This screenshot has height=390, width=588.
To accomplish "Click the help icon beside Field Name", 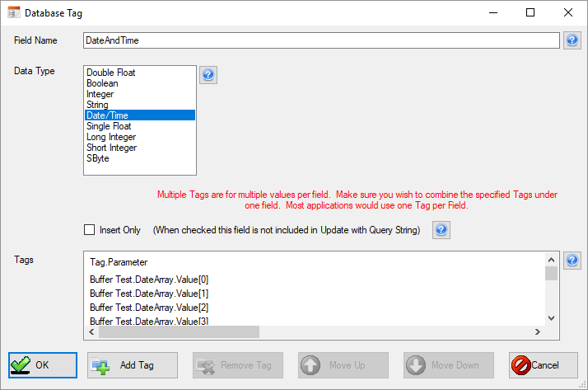I will pyautogui.click(x=572, y=40).
